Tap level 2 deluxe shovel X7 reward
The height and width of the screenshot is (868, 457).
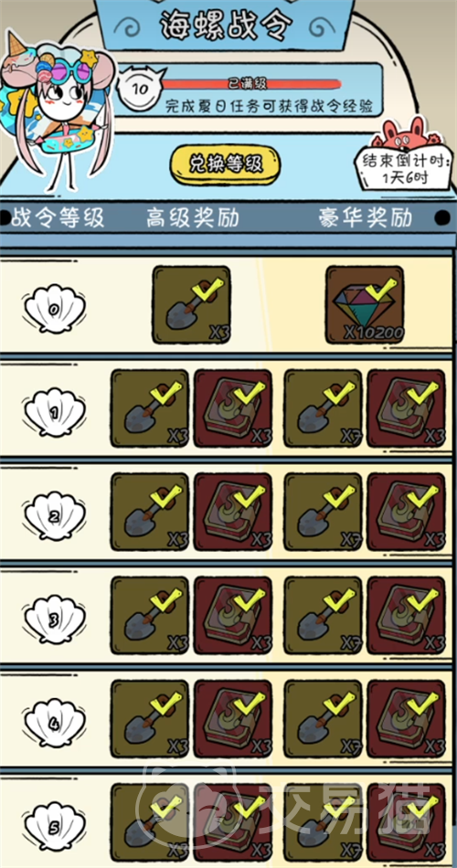click(x=323, y=512)
